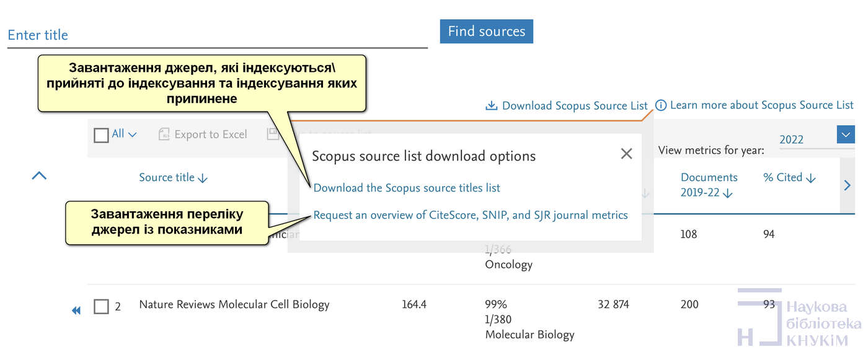This screenshot has height=352, width=868.
Task: Sort by % Cited column
Action: click(810, 178)
